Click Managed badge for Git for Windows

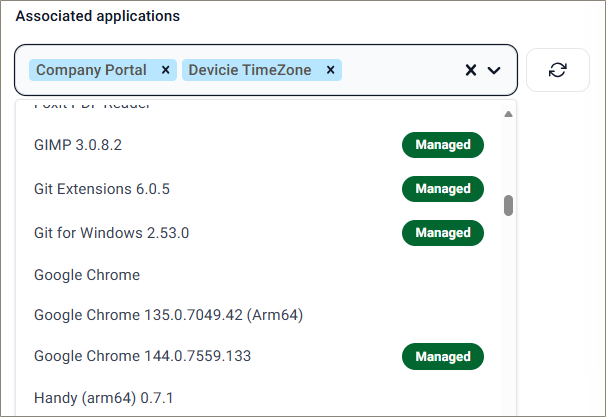coord(443,233)
